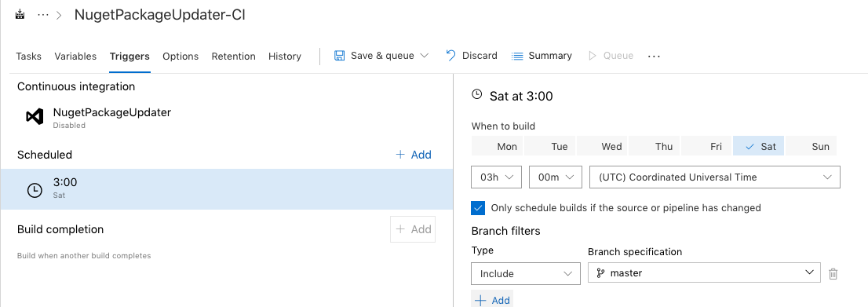Select the Triggers tab
Image resolution: width=868 pixels, height=307 pixels.
(129, 56)
